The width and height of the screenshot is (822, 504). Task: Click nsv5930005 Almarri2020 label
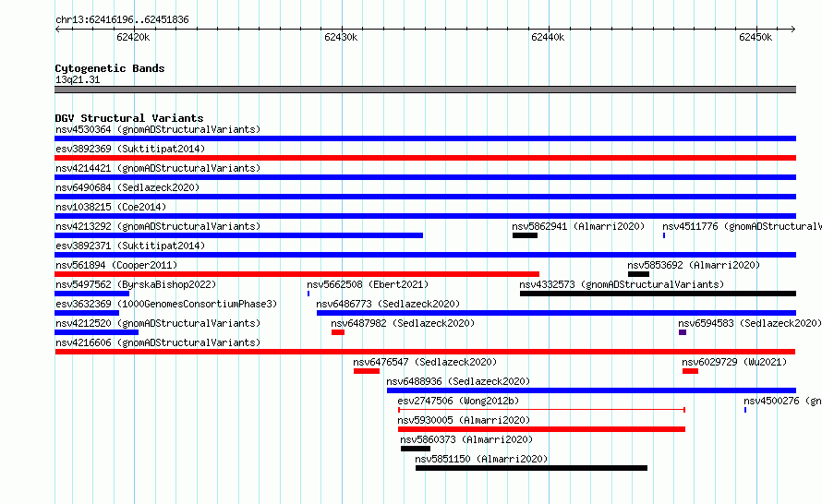464,420
